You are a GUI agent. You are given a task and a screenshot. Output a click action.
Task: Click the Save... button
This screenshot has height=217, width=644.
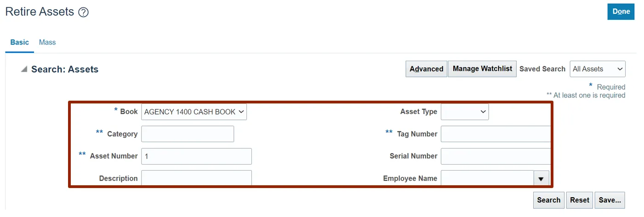[x=610, y=200]
